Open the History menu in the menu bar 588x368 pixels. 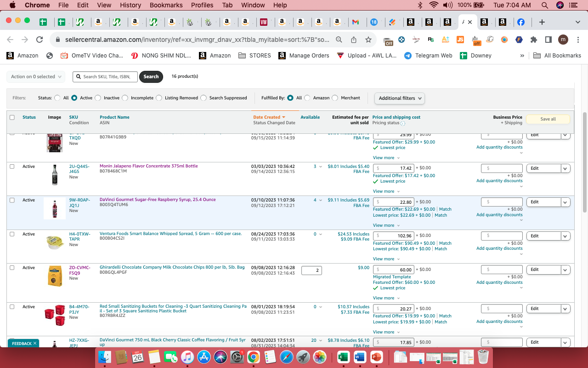point(130,5)
